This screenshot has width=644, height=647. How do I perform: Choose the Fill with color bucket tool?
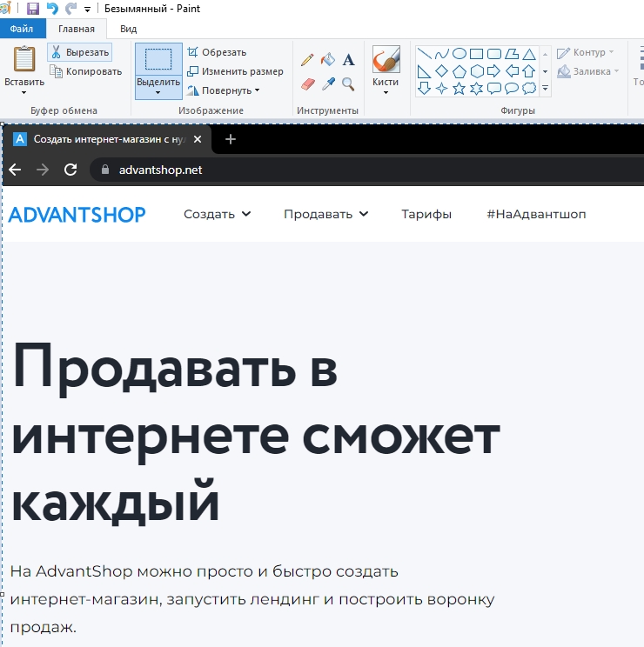pos(328,60)
